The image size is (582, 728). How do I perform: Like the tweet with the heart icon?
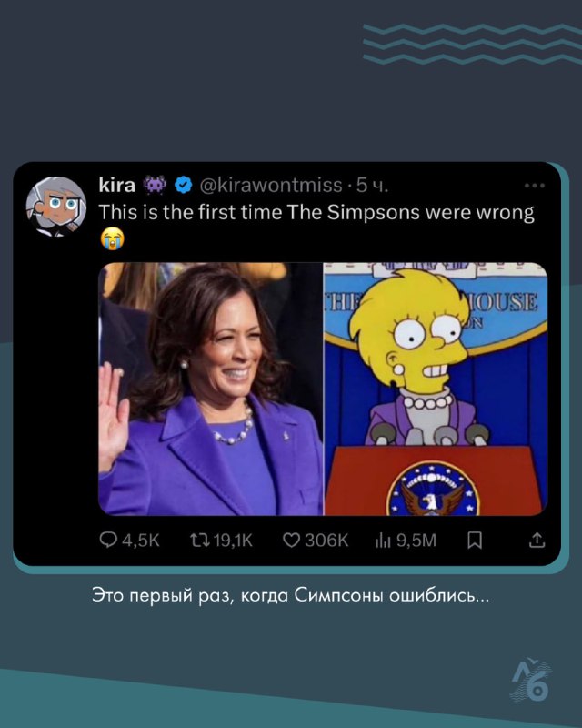click(292, 540)
